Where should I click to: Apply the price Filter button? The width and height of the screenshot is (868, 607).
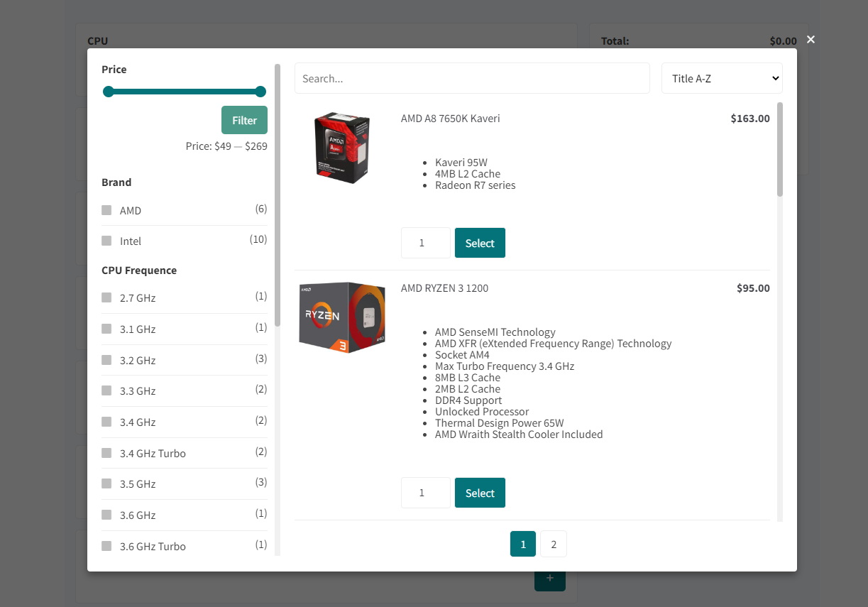tap(244, 120)
